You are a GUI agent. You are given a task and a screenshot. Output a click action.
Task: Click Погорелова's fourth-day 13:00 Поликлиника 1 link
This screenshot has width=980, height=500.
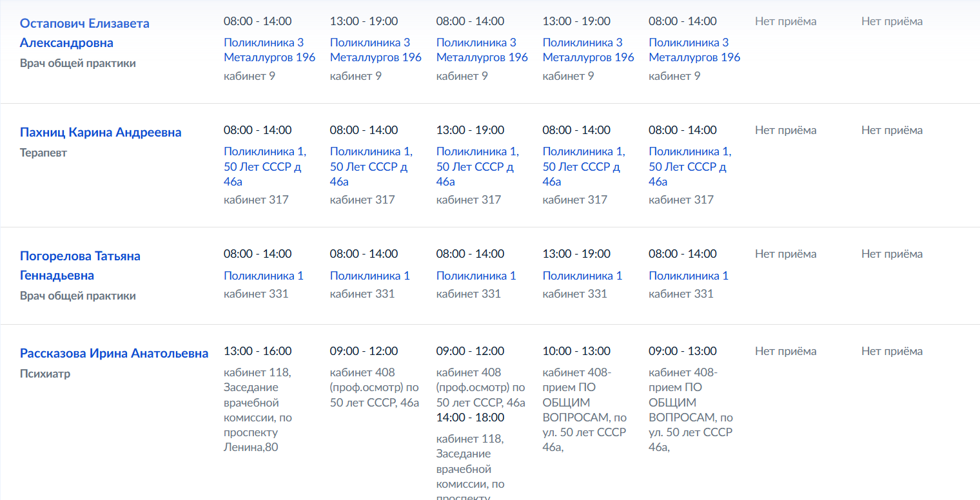pyautogui.click(x=582, y=276)
